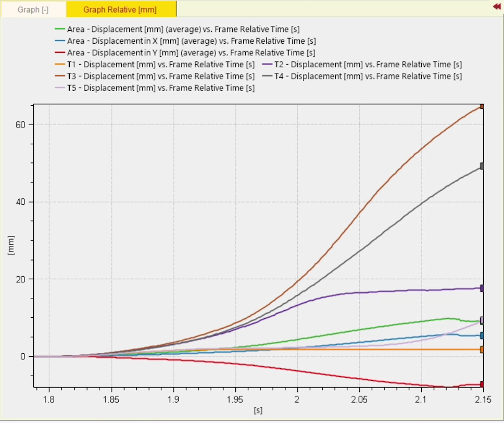Click the 2.05 tick label on the time axis
The width and height of the screenshot is (504, 423).
tap(359, 400)
